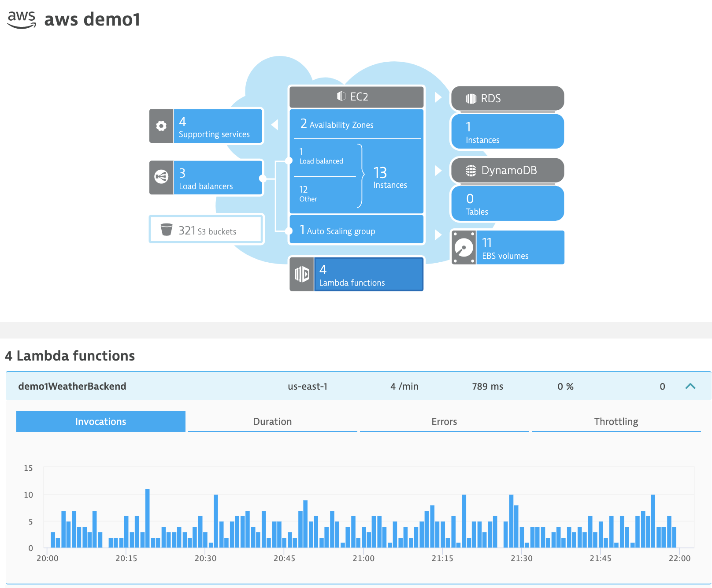This screenshot has width=712, height=588.
Task: Click the 21:45 time axis label
Action: (601, 558)
